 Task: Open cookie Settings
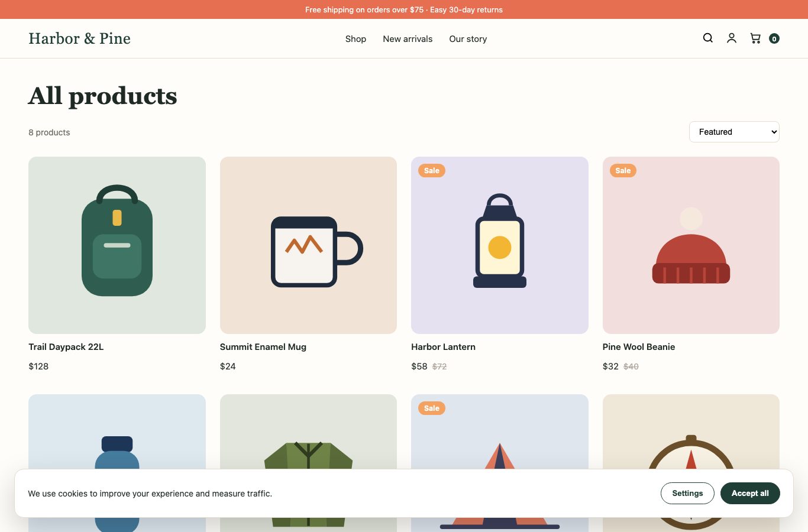click(687, 494)
